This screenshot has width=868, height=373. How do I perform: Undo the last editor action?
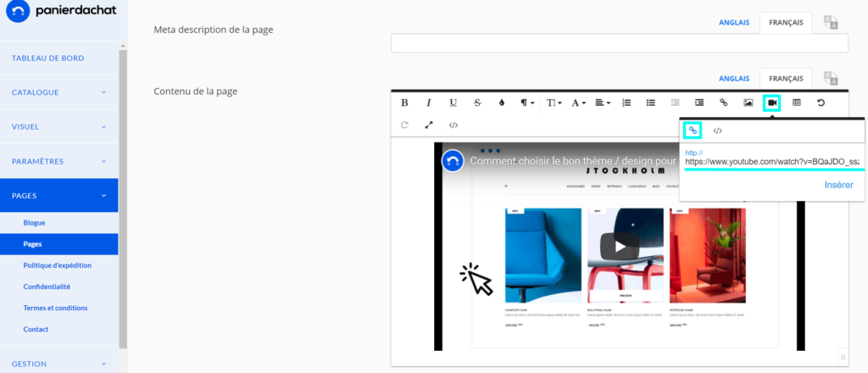[821, 103]
